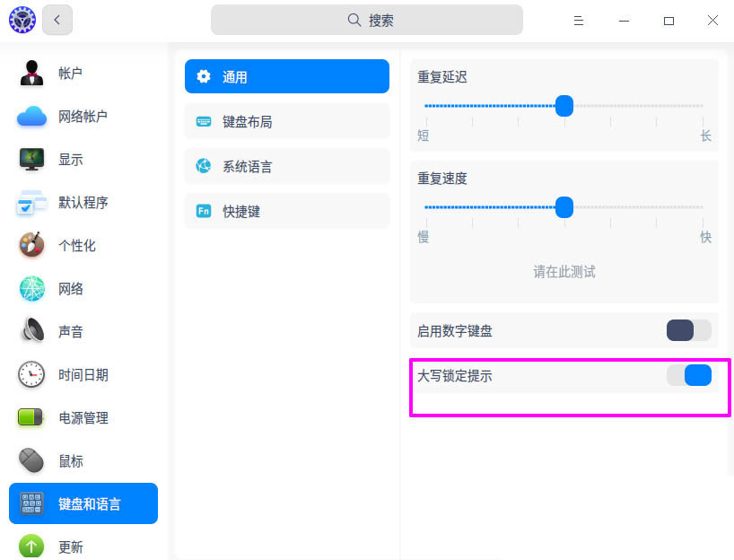Adjust the 重复延迟 repeat delay slider
This screenshot has height=560, width=734.
pos(564,106)
